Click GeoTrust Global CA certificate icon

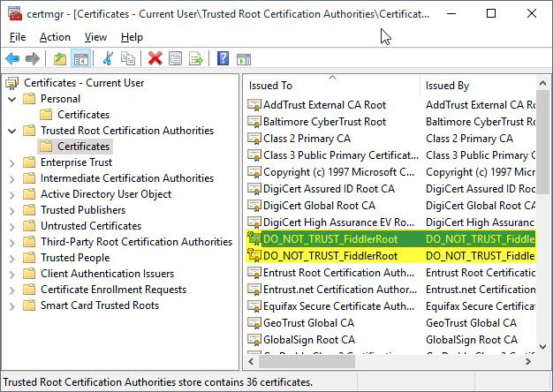pos(254,323)
